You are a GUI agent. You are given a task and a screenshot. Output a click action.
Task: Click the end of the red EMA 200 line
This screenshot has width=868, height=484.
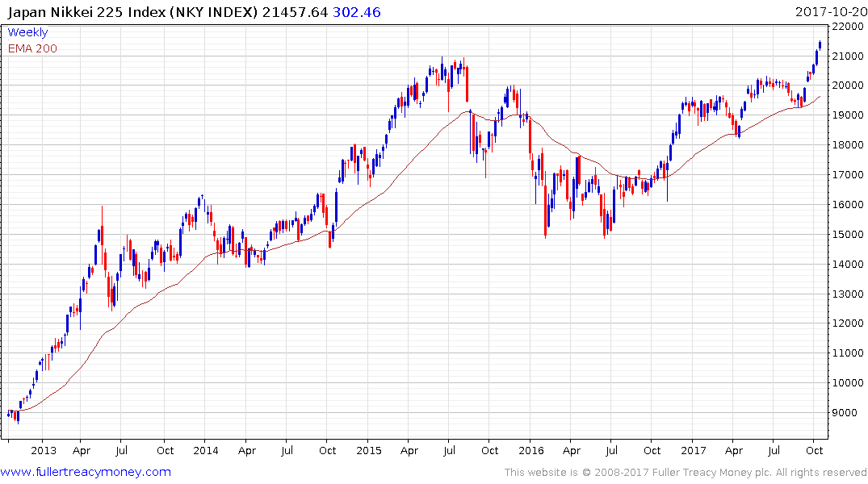click(x=820, y=96)
